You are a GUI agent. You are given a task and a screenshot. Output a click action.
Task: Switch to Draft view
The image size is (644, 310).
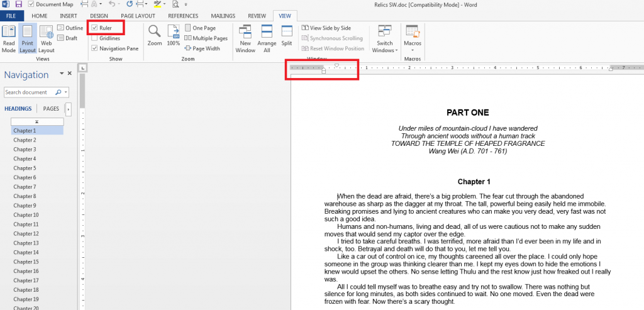(67, 38)
